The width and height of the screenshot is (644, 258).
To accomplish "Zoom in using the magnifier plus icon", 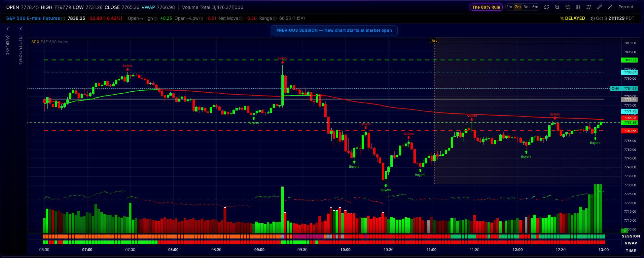I will pyautogui.click(x=557, y=7).
